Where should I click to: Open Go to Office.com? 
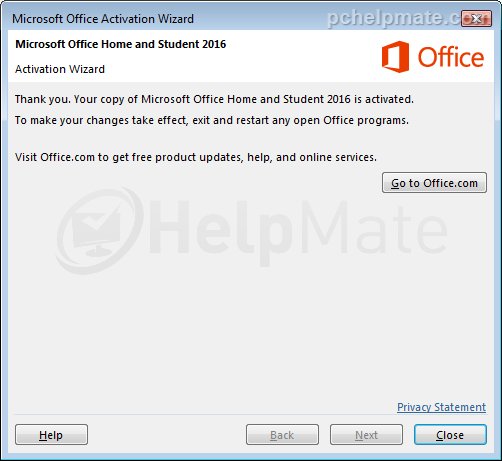434,183
